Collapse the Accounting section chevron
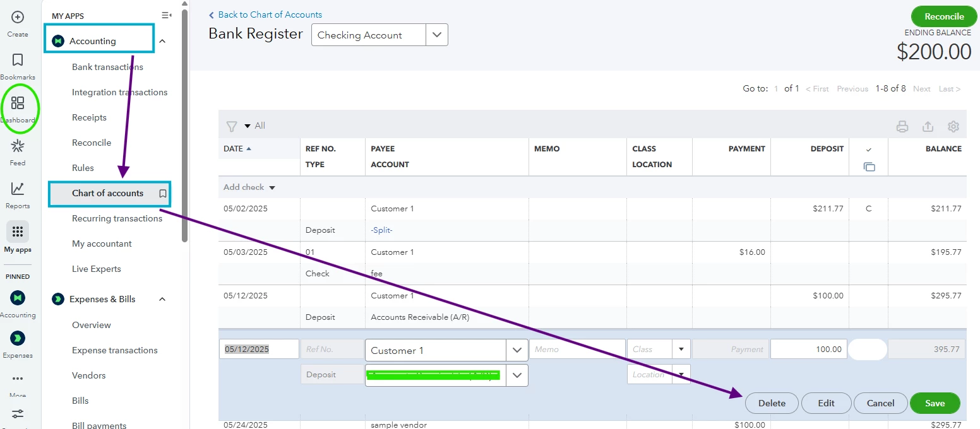 click(x=162, y=41)
